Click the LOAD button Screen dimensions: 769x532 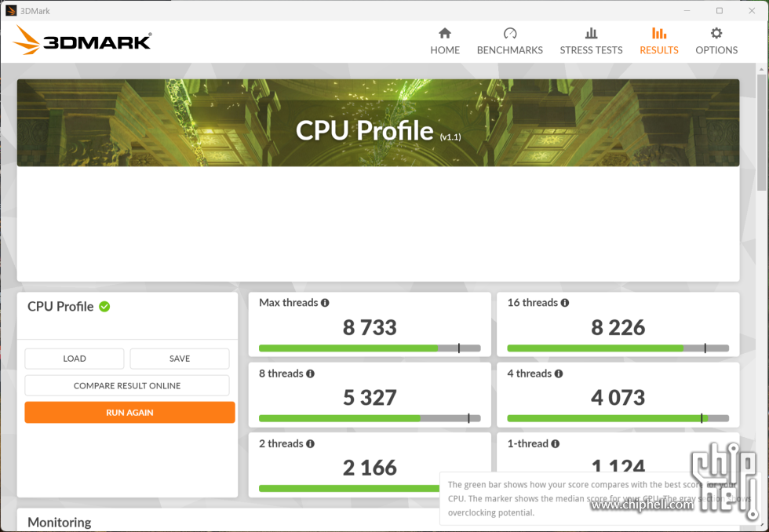pyautogui.click(x=75, y=359)
